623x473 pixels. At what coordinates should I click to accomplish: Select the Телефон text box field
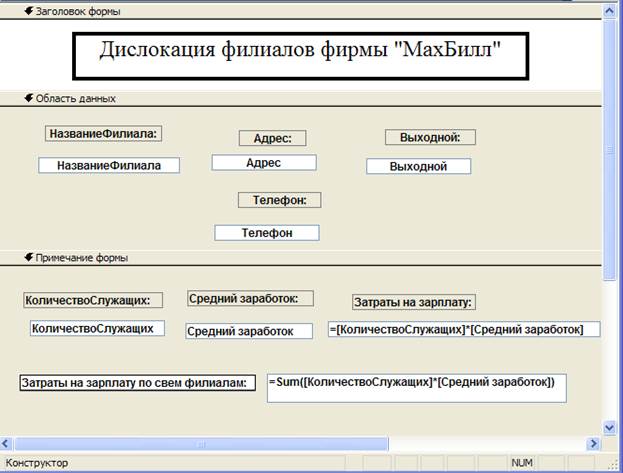(x=267, y=233)
